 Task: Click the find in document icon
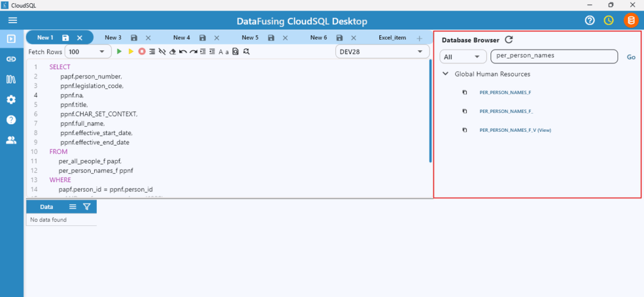coord(235,51)
